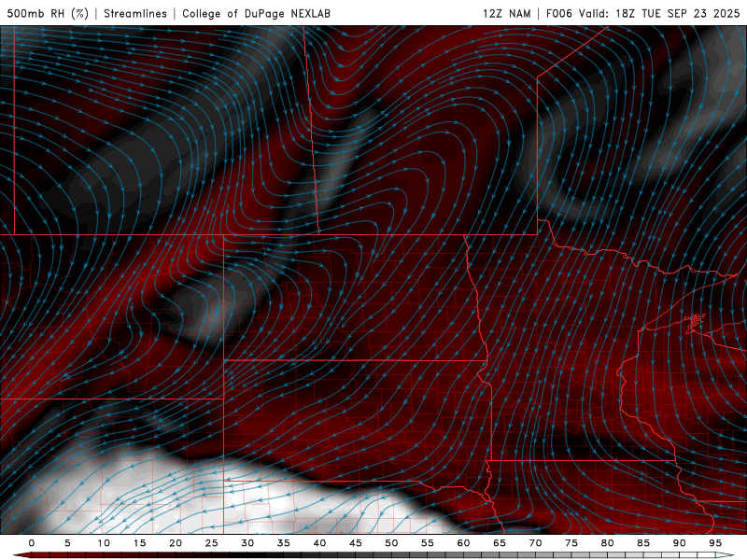Screen dimensions: 747x560
Task: Click the 20 value on the color scale
Action: 176,543
